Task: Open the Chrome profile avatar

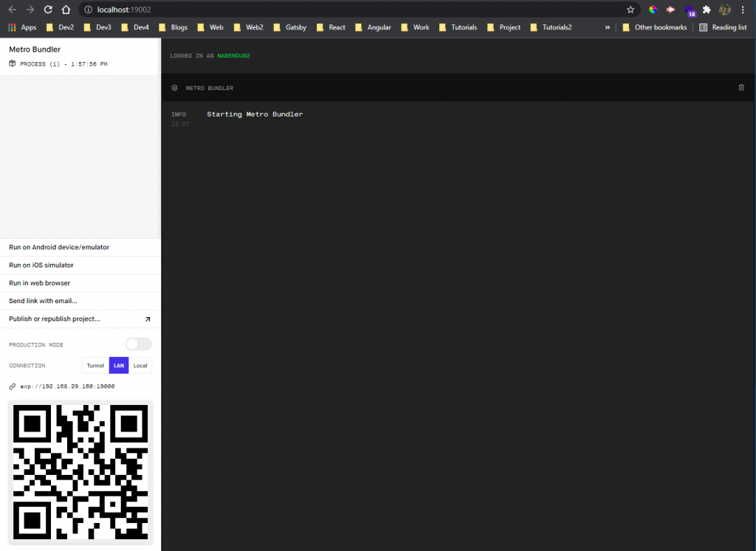Action: (x=725, y=10)
